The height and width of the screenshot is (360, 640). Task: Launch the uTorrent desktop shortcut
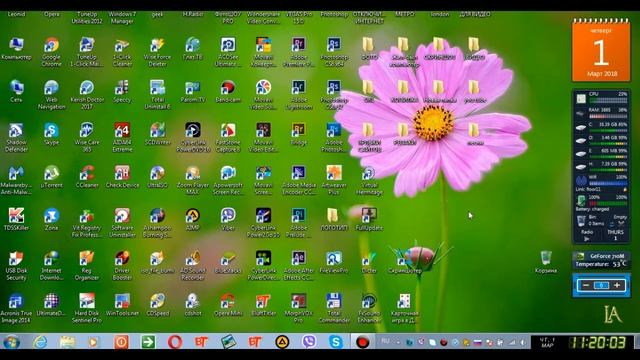coord(51,176)
